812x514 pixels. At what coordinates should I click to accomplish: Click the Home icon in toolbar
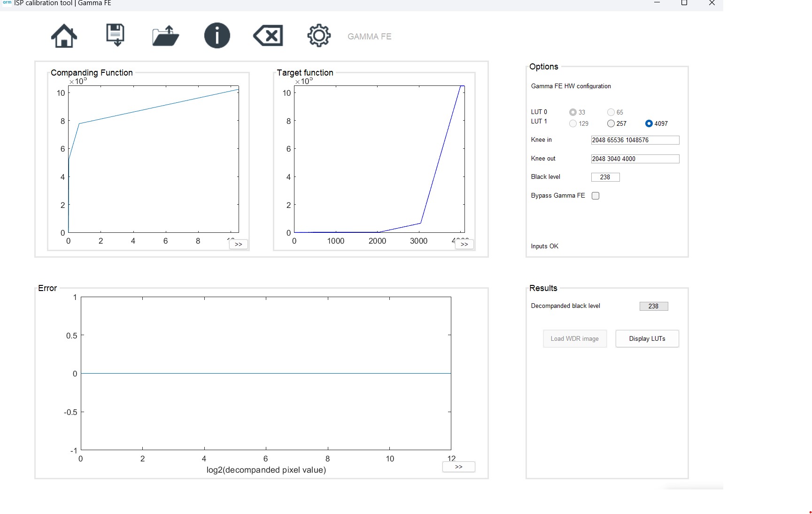point(64,36)
